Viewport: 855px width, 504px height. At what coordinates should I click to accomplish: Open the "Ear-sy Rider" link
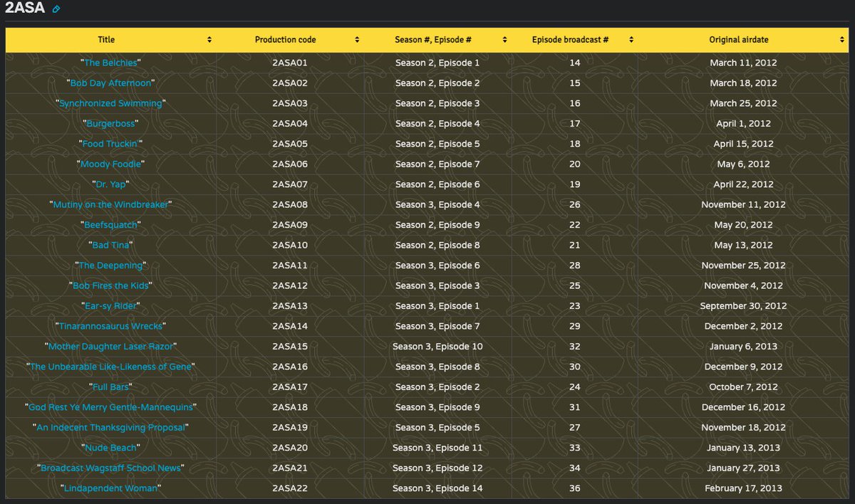point(110,306)
